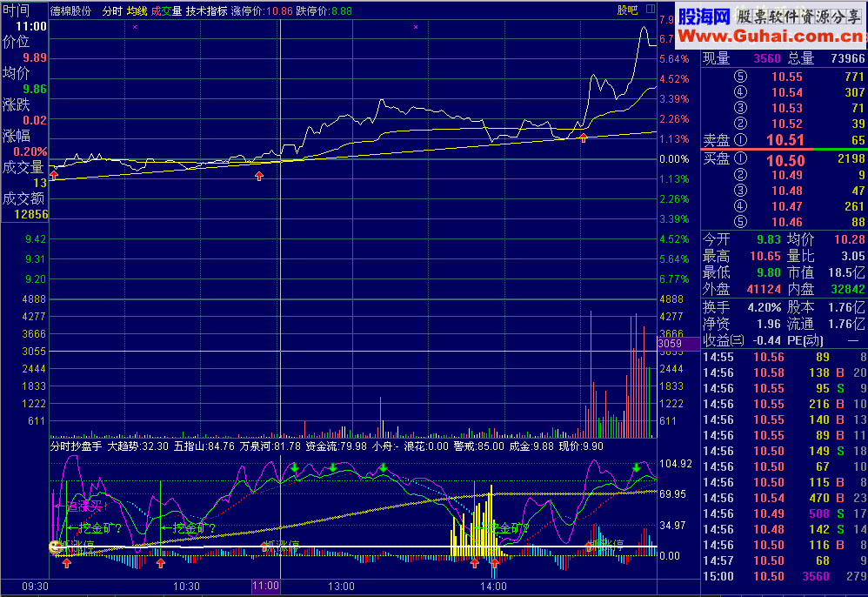Click the smiley face icon in indicator panel
Viewport: 868px width, 597px height.
(x=55, y=547)
